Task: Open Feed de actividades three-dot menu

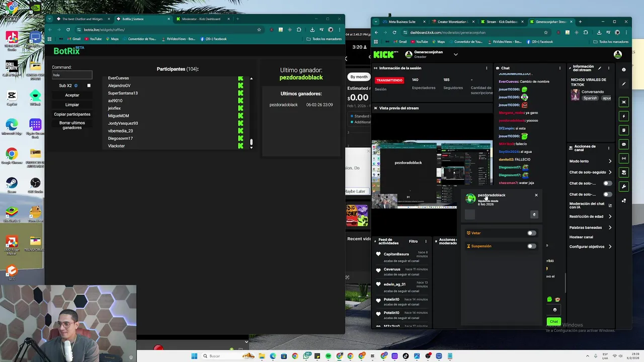Action: click(x=426, y=241)
